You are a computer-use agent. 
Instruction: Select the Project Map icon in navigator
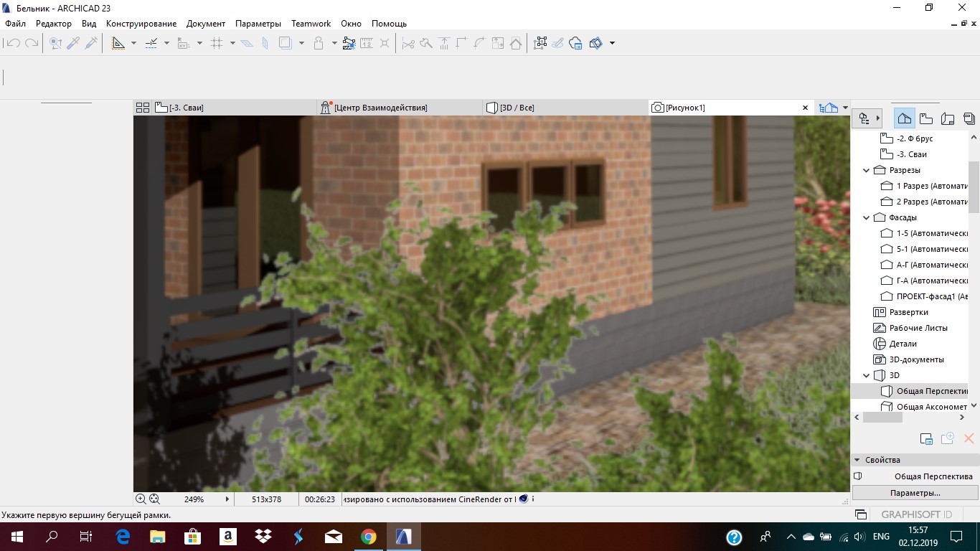pos(905,118)
